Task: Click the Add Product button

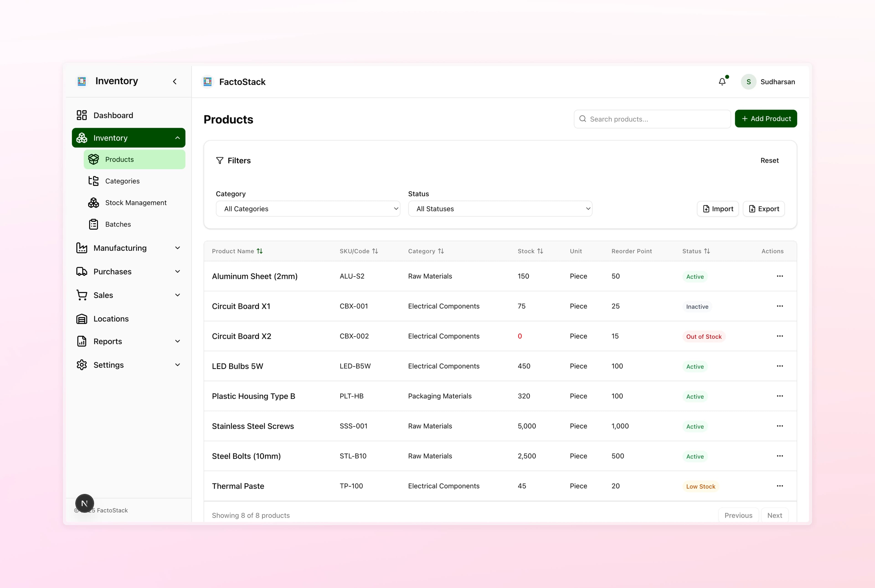Action: 766,118
